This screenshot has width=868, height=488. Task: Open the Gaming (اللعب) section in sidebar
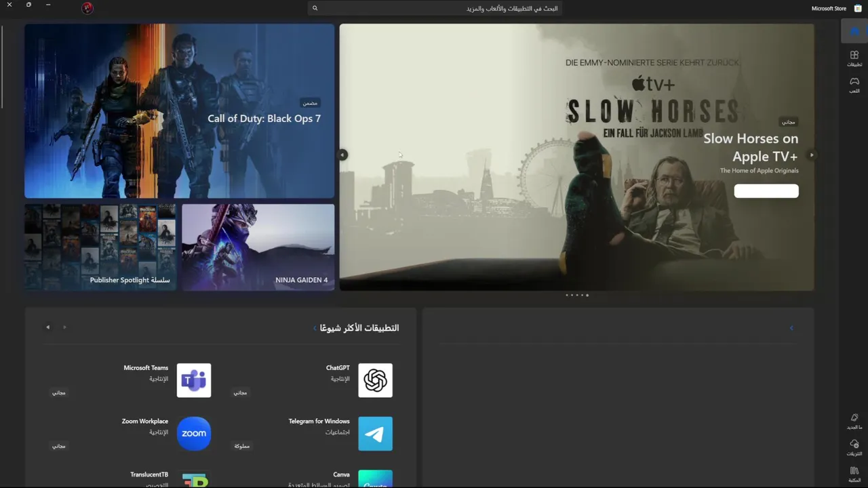pyautogui.click(x=854, y=85)
